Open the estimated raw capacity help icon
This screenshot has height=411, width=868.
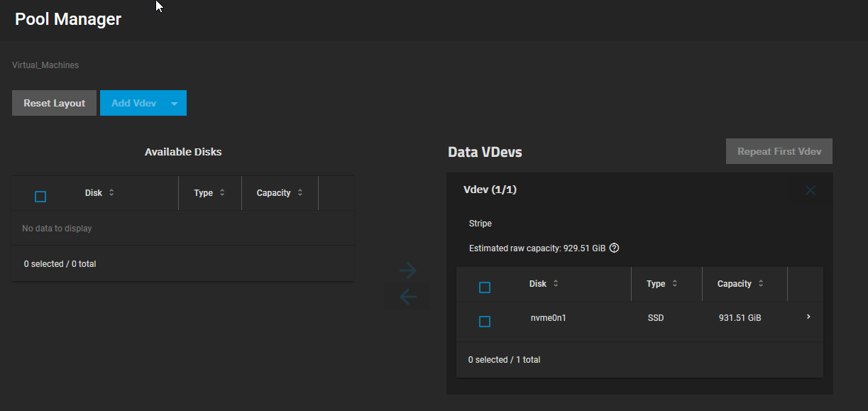click(x=615, y=248)
